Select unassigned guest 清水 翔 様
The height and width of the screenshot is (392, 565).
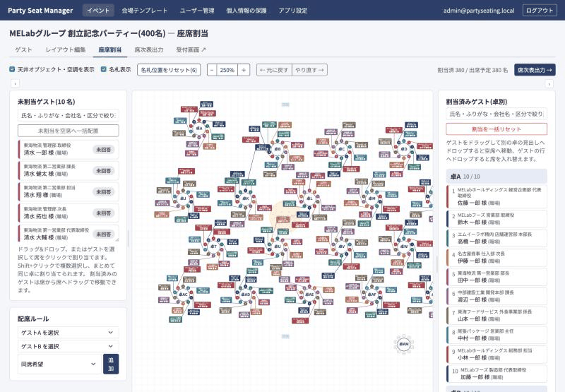tap(68, 191)
